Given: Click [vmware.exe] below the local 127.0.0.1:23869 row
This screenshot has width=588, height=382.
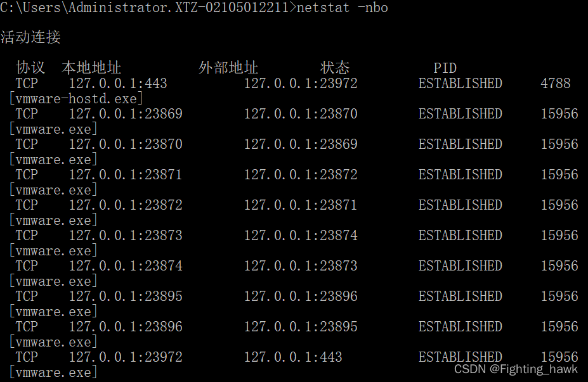Looking at the screenshot, I should (53, 129).
